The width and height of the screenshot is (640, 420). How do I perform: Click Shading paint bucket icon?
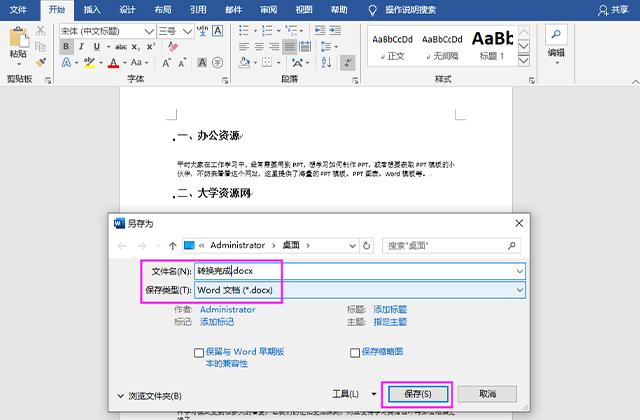[244, 62]
